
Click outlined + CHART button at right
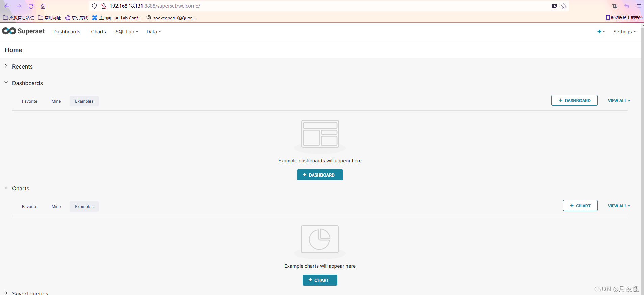[x=580, y=206]
